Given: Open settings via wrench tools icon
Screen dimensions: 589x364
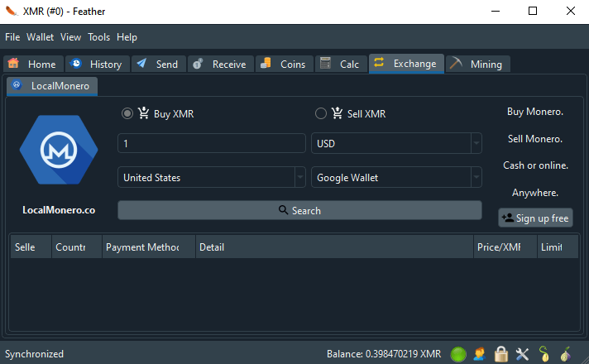Looking at the screenshot, I should (x=522, y=354).
